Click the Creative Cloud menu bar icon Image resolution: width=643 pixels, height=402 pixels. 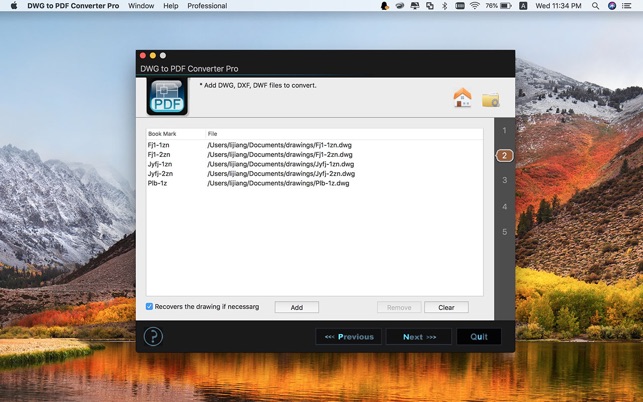tap(400, 6)
